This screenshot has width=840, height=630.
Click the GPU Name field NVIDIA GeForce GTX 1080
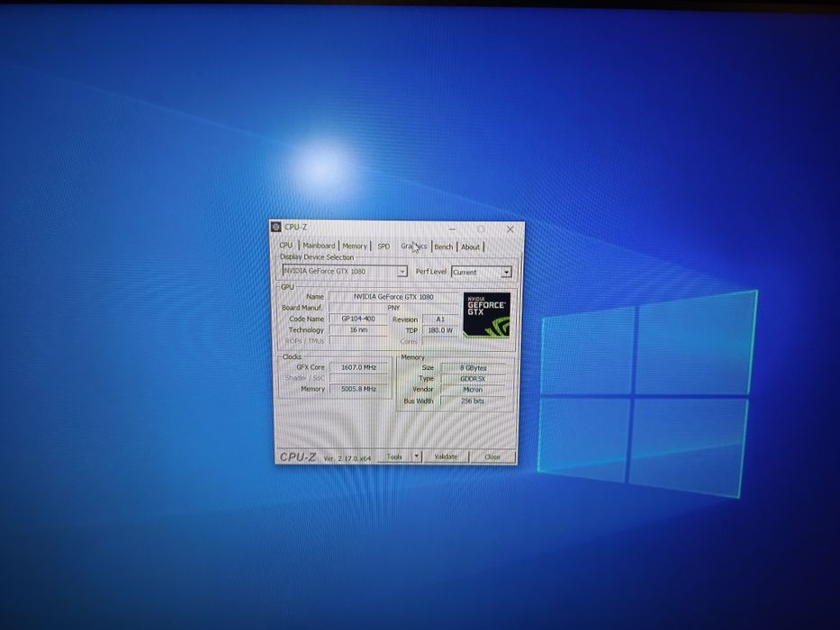393,297
